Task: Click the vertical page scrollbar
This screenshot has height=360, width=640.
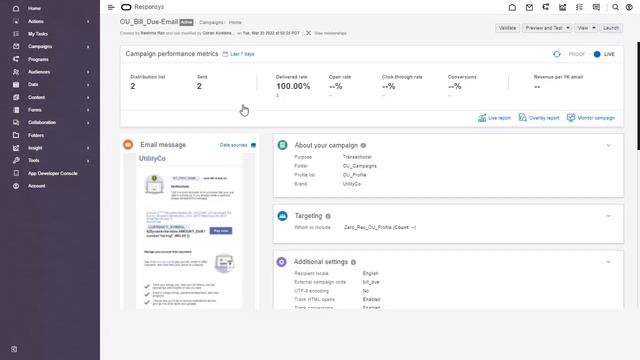Action: (x=638, y=96)
